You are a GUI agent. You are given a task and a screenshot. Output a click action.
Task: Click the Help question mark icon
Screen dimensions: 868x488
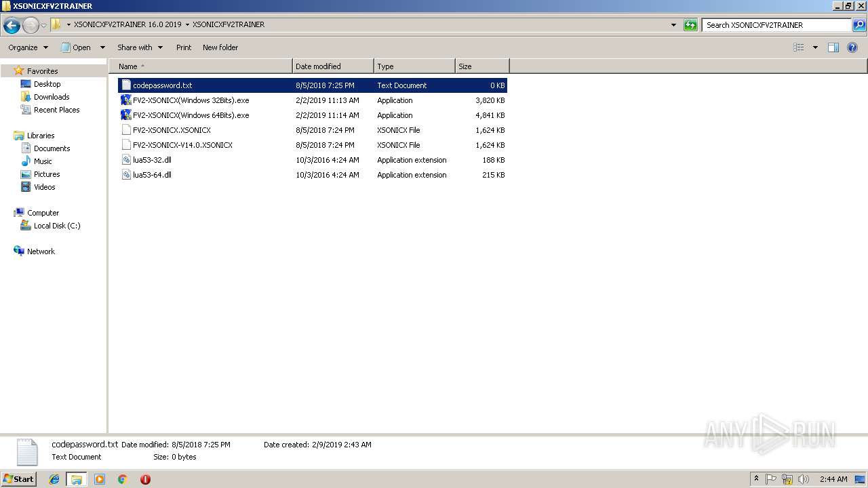coord(852,47)
